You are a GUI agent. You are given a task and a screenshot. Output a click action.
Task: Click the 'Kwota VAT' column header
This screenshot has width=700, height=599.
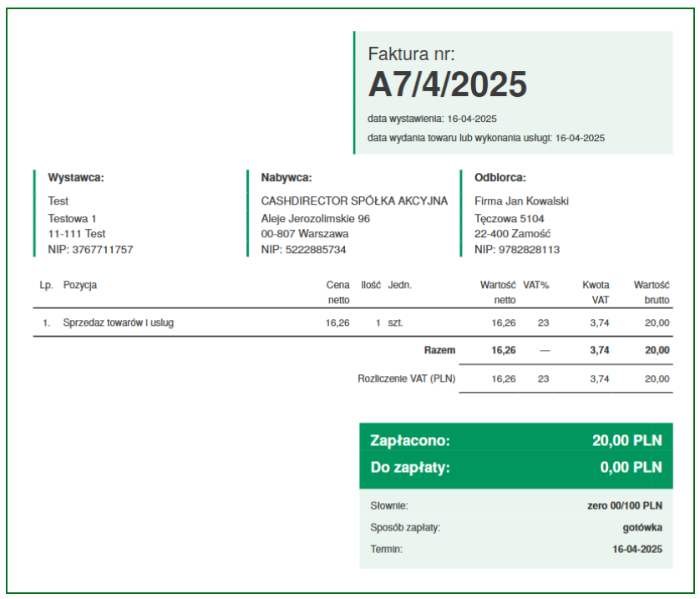pos(596,292)
